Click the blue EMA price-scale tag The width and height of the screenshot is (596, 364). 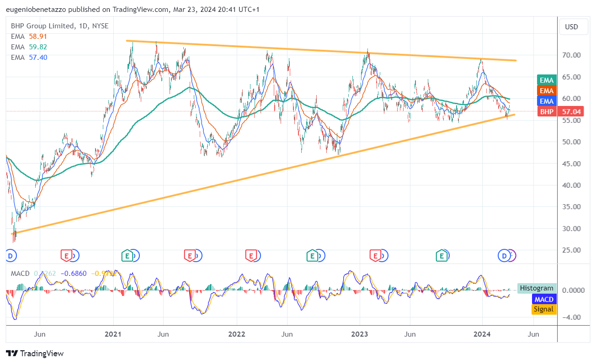(x=547, y=101)
